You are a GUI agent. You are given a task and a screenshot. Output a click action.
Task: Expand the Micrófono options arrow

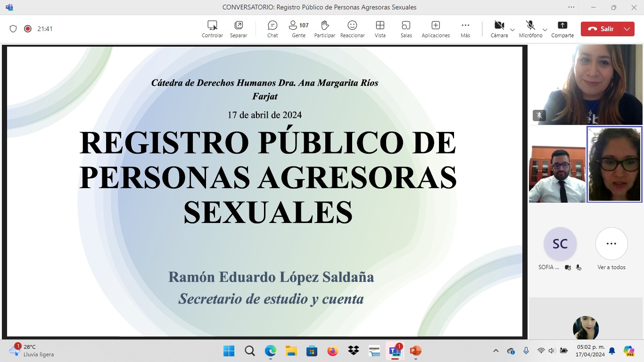coord(545,29)
